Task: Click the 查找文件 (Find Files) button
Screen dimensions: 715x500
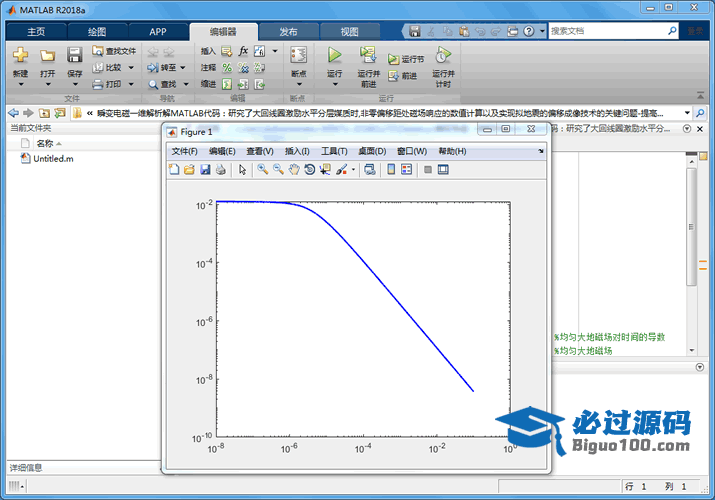Action: click(x=114, y=51)
